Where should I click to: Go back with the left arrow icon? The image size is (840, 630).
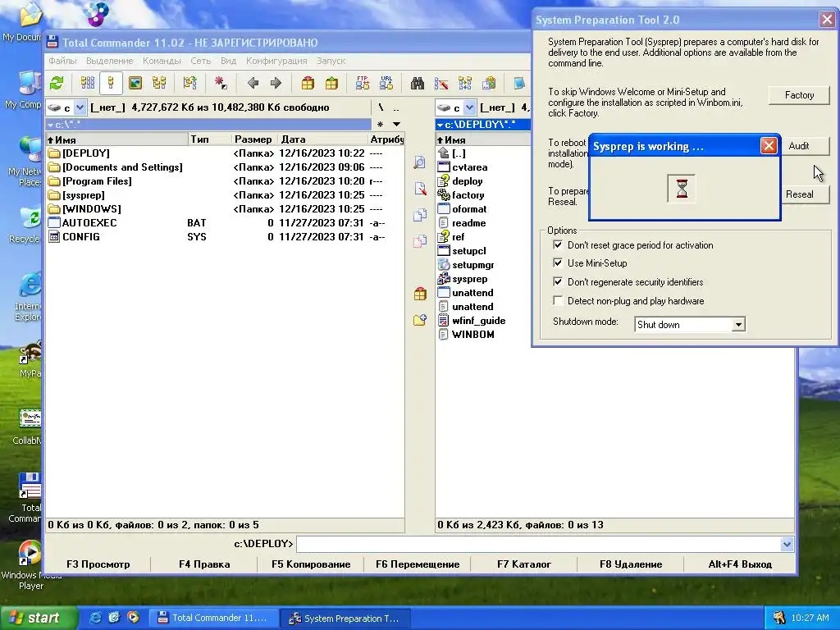click(253, 83)
